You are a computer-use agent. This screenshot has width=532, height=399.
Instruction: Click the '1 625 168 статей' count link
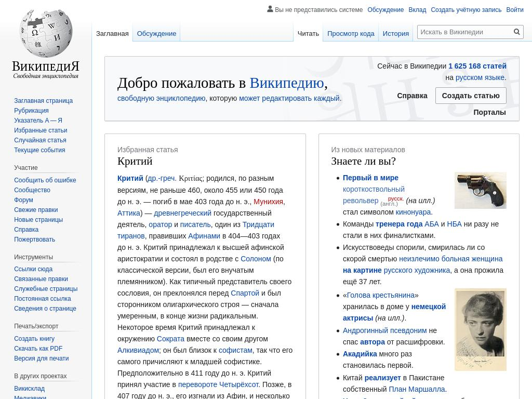[477, 66]
